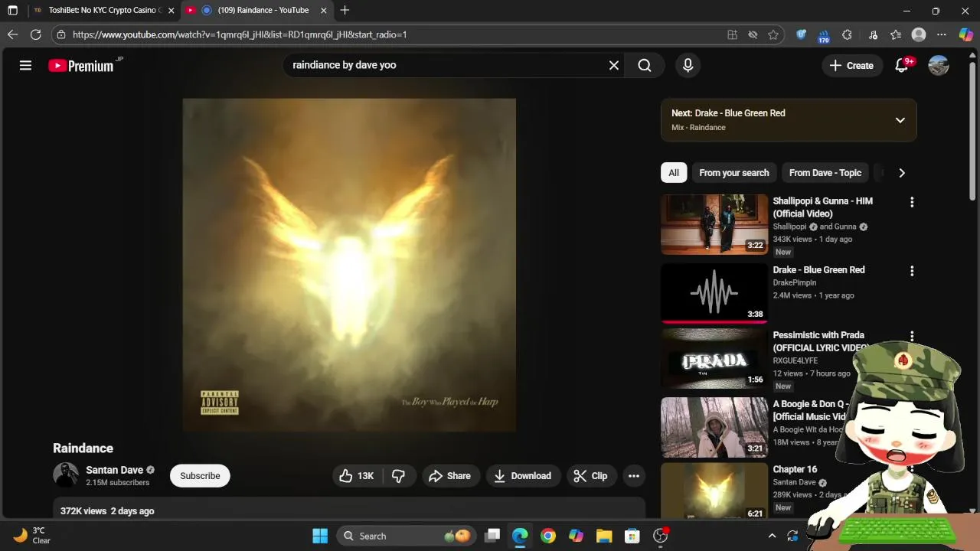Image resolution: width=980 pixels, height=551 pixels.
Task: Open options for Drake - Blue Green Red
Action: coord(912,271)
